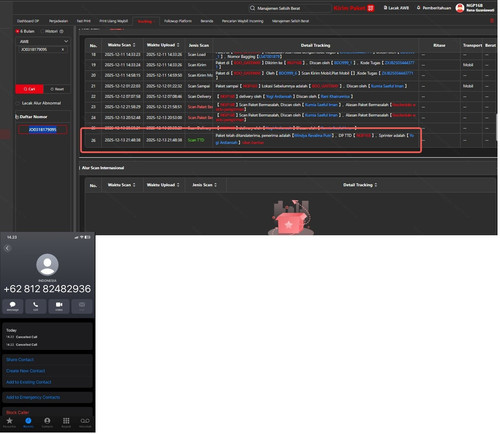The height and width of the screenshot is (434, 500).
Task: Select the Histori radio option
Action: pos(42,31)
